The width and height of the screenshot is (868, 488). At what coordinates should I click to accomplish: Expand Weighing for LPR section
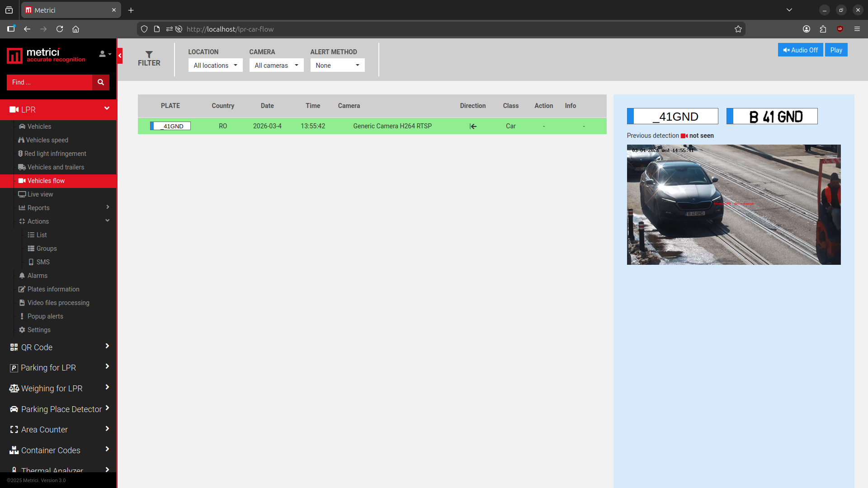pyautogui.click(x=58, y=389)
